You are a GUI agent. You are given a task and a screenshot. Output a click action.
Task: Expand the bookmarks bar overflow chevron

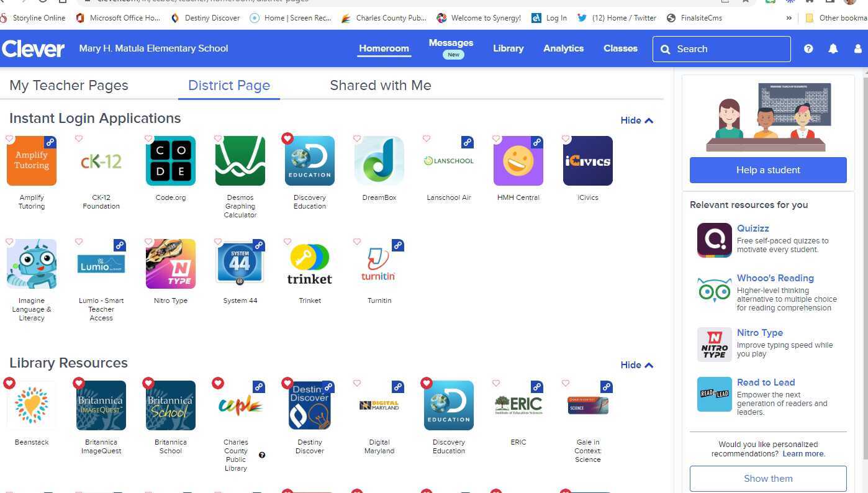pos(789,18)
